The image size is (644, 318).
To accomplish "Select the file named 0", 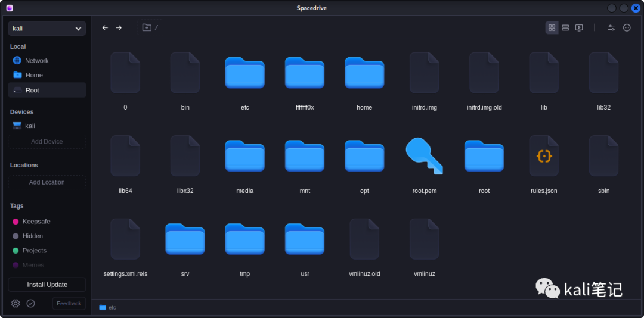I will coord(125,73).
